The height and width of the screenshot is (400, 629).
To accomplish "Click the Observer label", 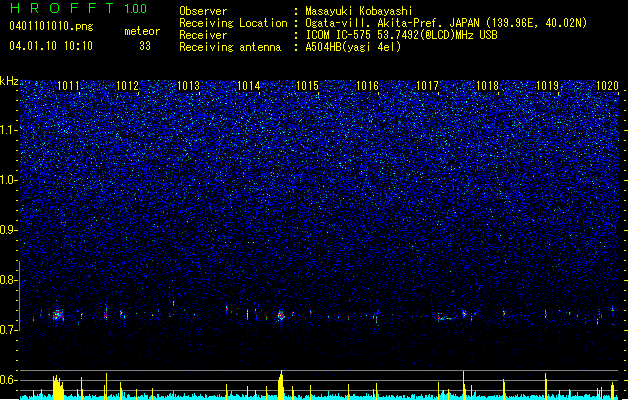I will [203, 11].
